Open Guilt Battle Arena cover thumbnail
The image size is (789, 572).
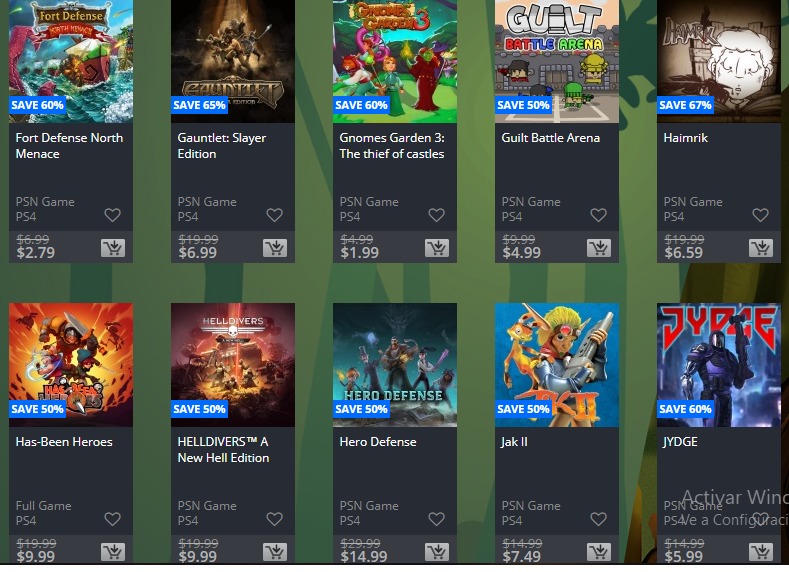pyautogui.click(x=557, y=61)
